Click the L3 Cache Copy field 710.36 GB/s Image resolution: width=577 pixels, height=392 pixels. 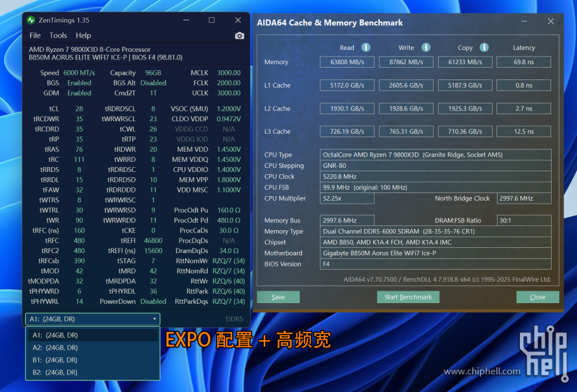click(x=465, y=131)
